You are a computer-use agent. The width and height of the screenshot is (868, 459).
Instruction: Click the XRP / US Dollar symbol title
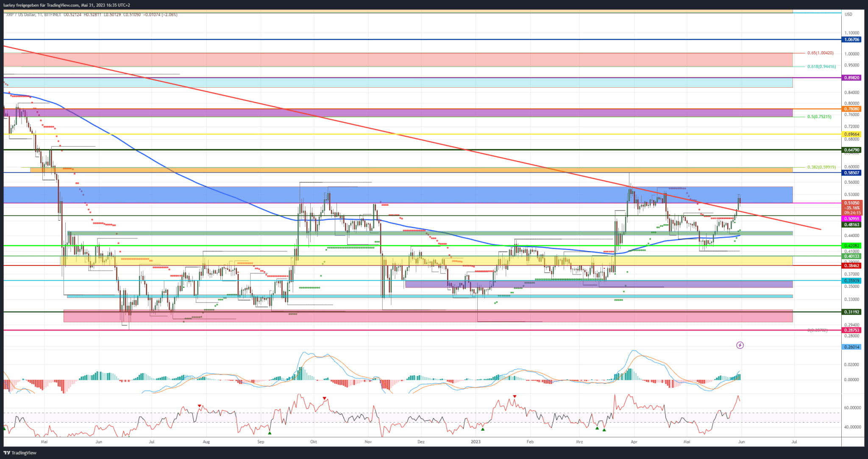coord(21,14)
